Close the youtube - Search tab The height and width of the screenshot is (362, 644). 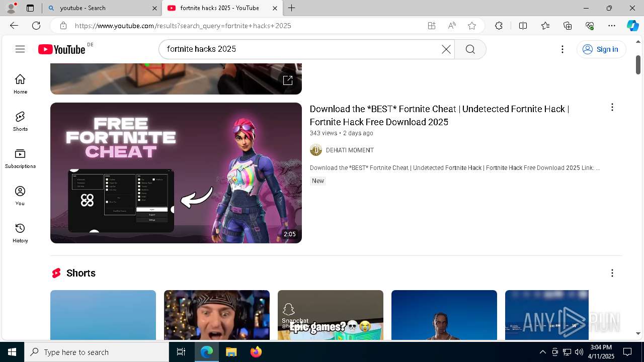(154, 8)
